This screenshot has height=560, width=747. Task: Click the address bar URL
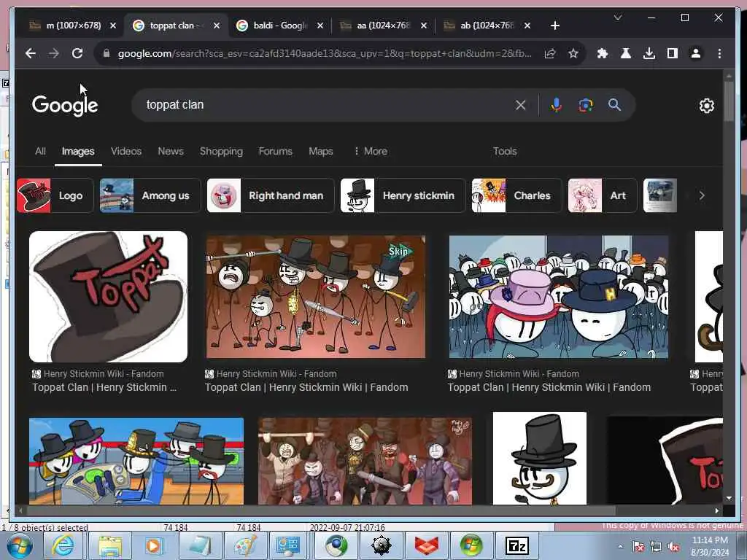click(x=325, y=53)
